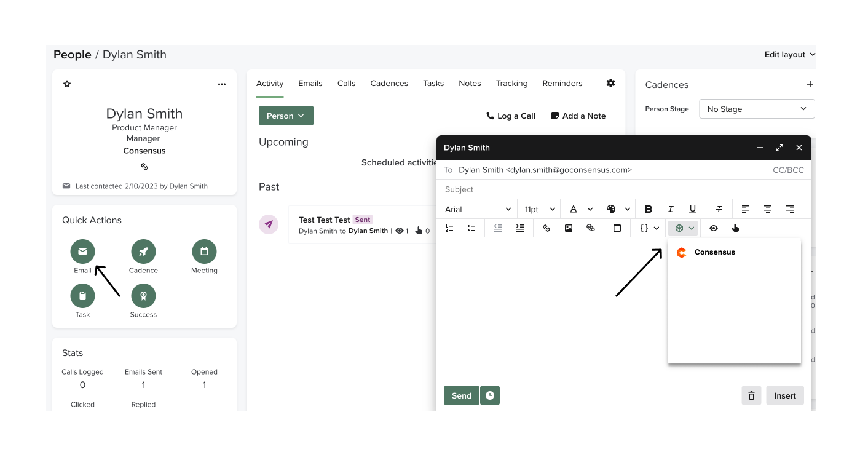Click the Meeting quick action icon

click(x=204, y=252)
